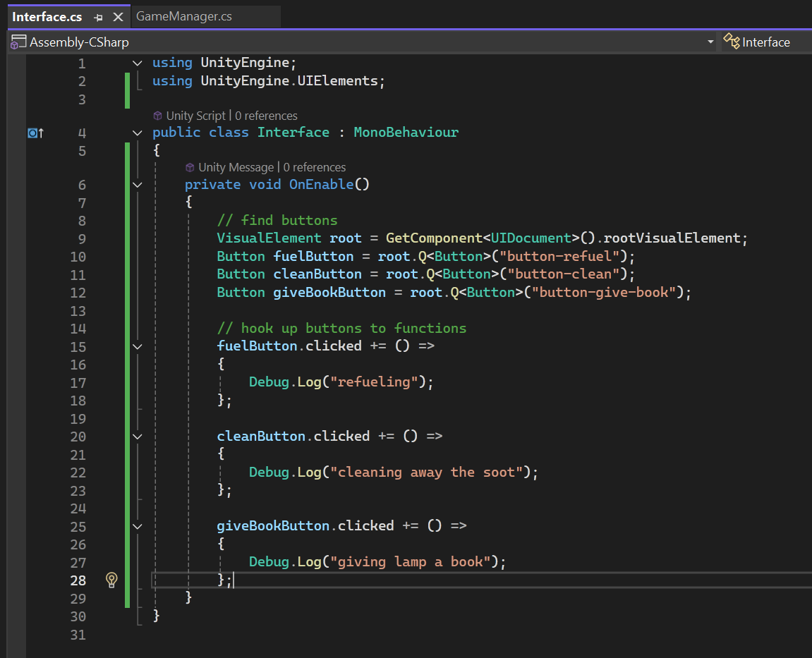812x658 pixels.
Task: Click the '// hook up buttons to functions' comment
Action: [341, 328]
